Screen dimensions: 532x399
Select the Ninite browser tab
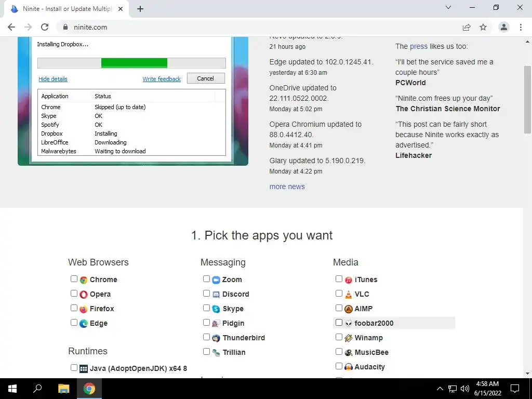(x=66, y=9)
